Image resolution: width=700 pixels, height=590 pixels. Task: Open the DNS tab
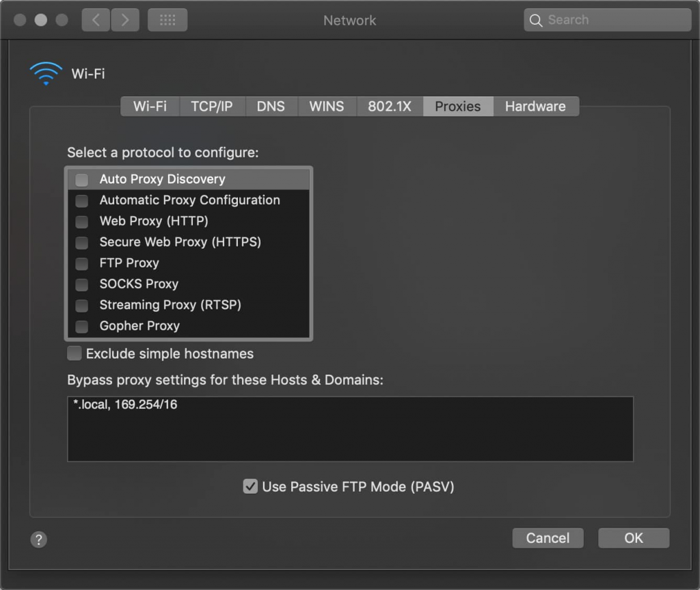click(x=271, y=106)
